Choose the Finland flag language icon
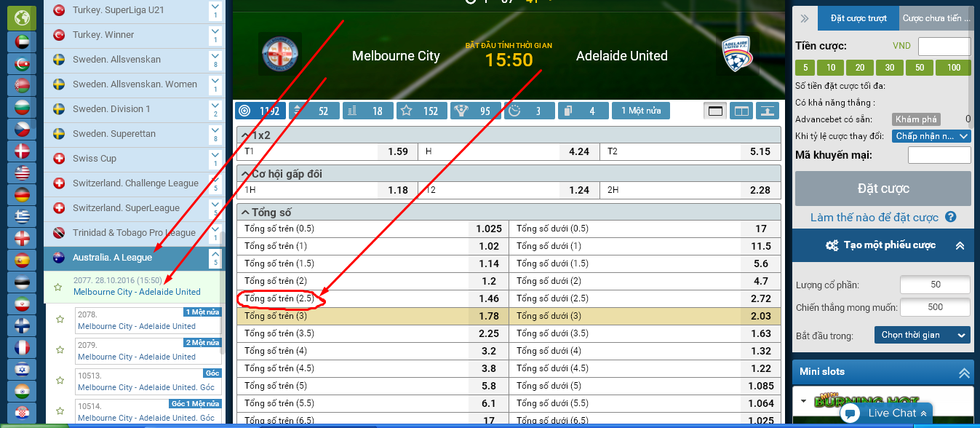 pyautogui.click(x=22, y=326)
